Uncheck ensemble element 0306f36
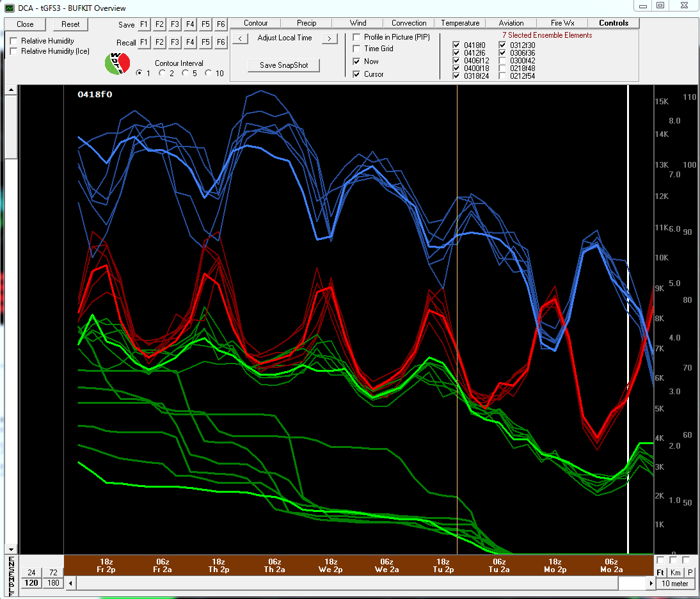The width and height of the screenshot is (700, 599). click(x=503, y=52)
